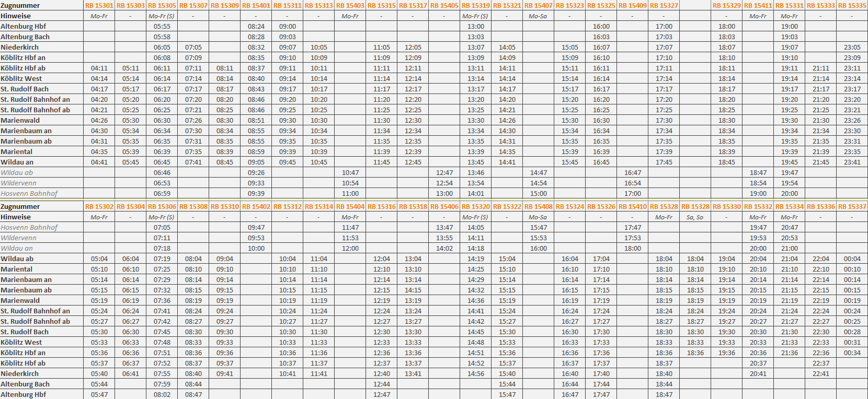Select the 17:00 Altenburg Hbf time for RB 15327
The image size is (868, 399).
point(664,26)
